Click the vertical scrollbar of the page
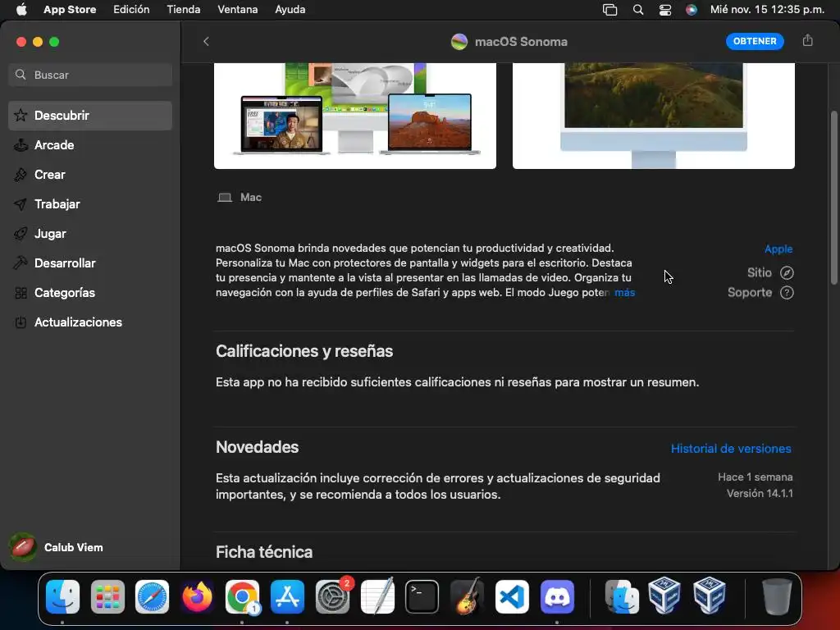This screenshot has width=840, height=630. 833,198
